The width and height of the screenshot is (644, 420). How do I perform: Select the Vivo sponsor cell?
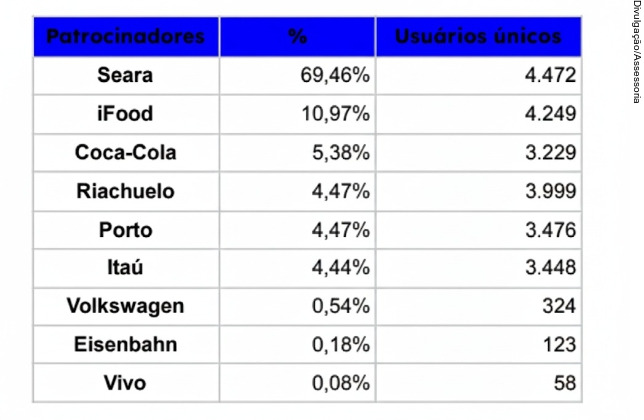coord(125,383)
